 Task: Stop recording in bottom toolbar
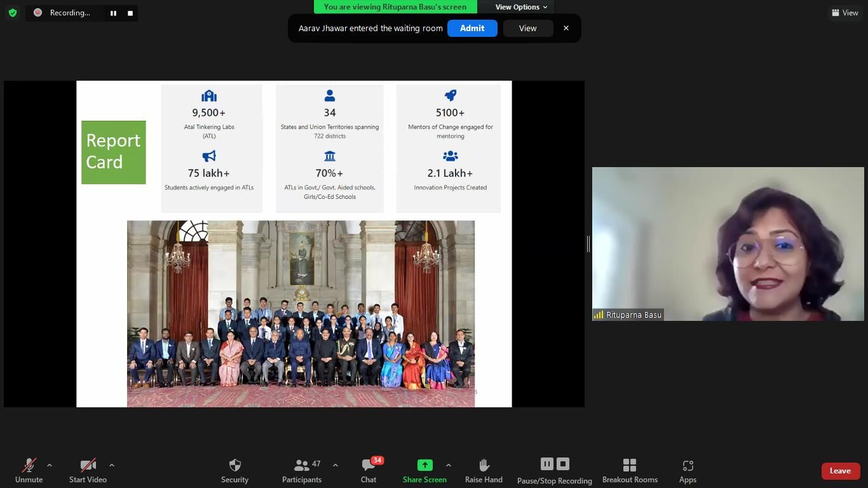point(563,464)
